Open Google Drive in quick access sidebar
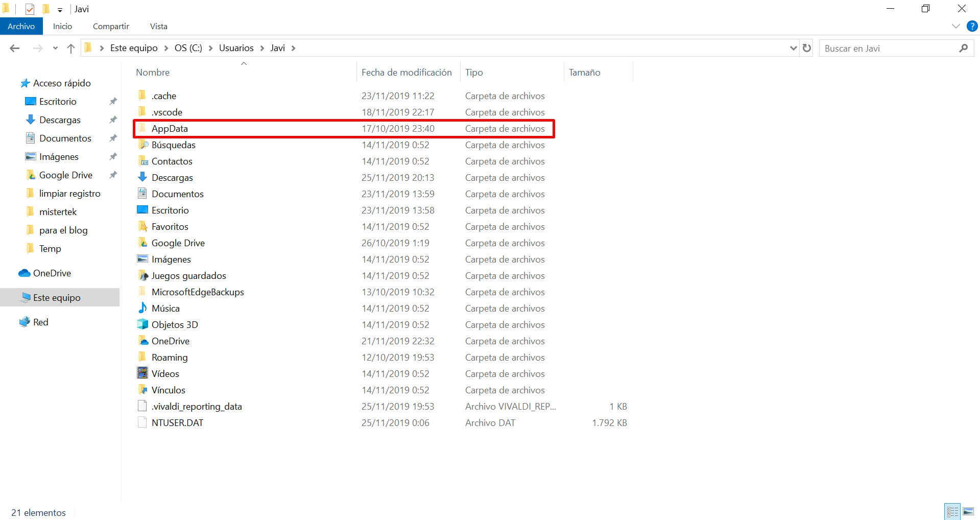This screenshot has width=980, height=520. (x=66, y=175)
